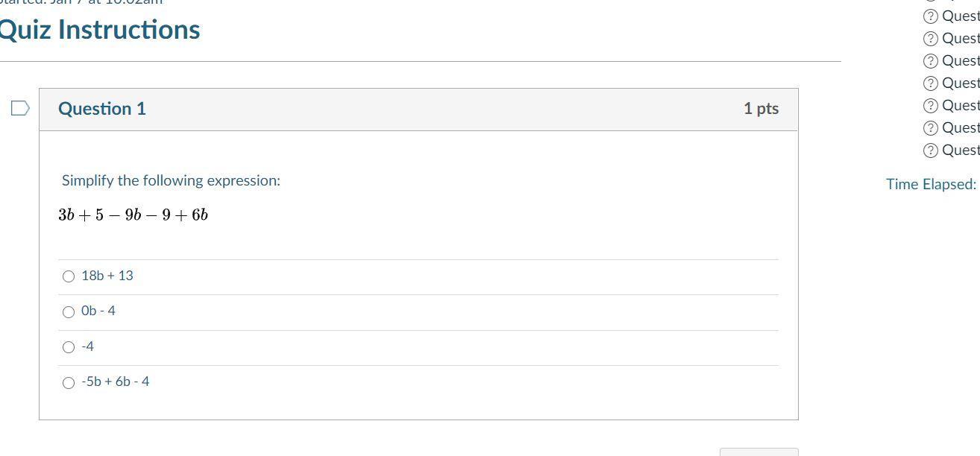Click the 'Question 1' header title

point(102,109)
